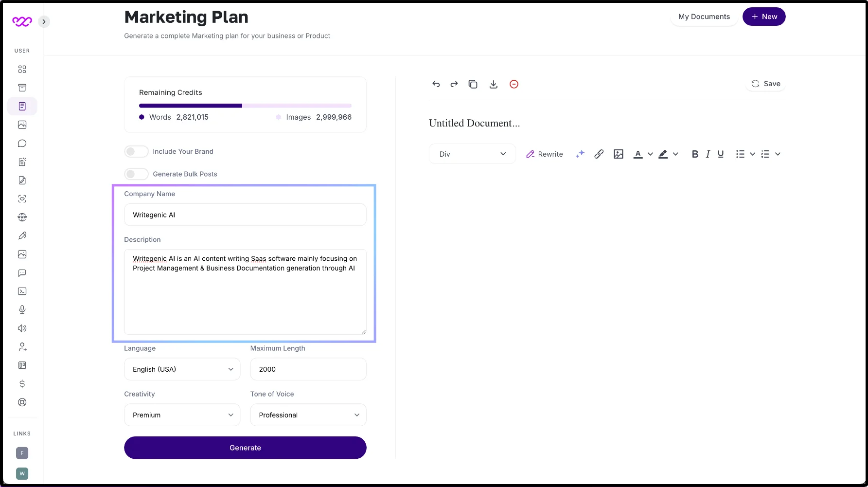The image size is (868, 487).
Task: Open the file edit pencil icon in sidebar
Action: point(22,180)
